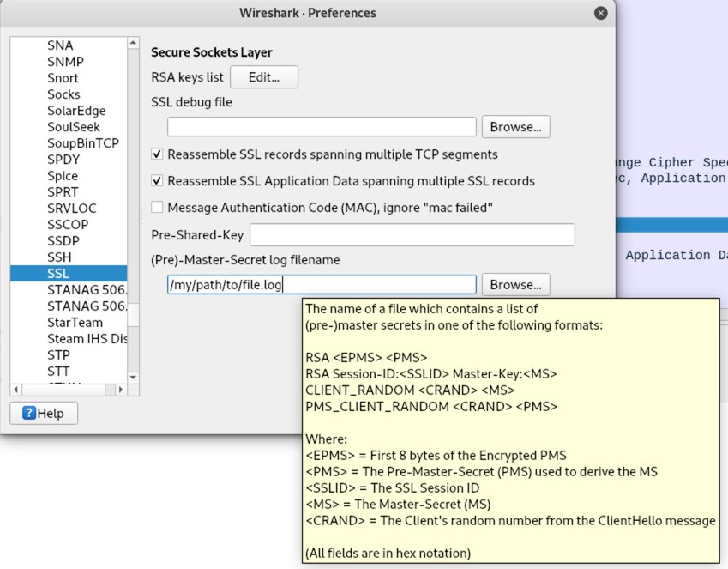Click the SSL debug file text box
Viewport: 728px width, 569px height.
321,125
